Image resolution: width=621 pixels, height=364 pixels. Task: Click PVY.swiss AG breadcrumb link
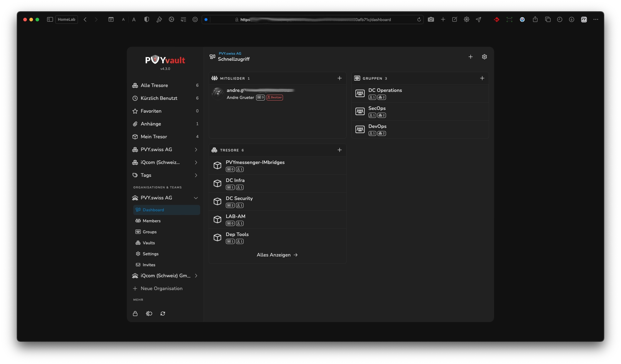(x=230, y=53)
